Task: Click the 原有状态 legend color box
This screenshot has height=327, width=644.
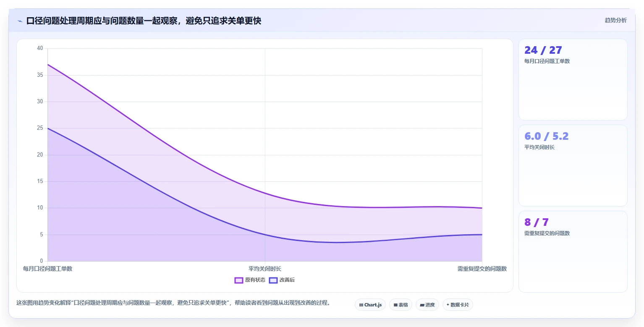Action: click(x=239, y=280)
